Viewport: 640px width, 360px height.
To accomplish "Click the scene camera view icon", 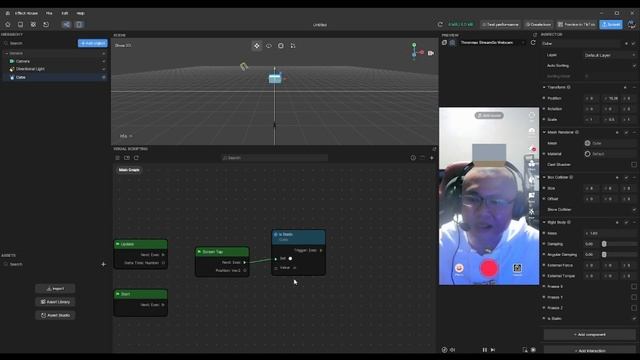I will coord(431,53).
